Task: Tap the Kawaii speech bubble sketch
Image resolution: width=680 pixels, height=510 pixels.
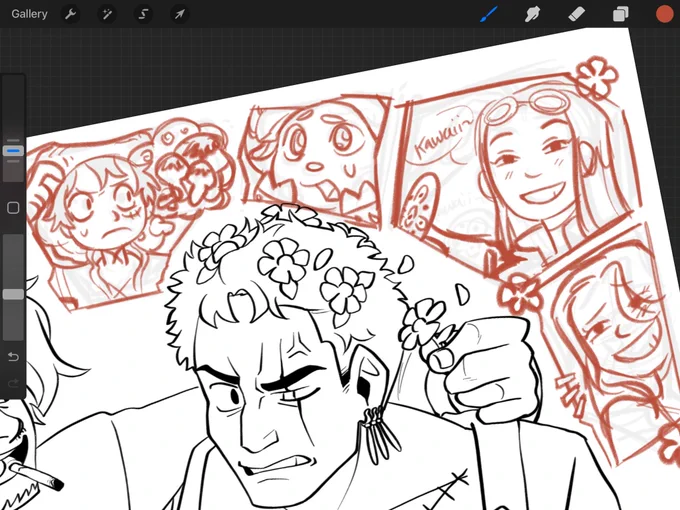Action: coord(442,139)
